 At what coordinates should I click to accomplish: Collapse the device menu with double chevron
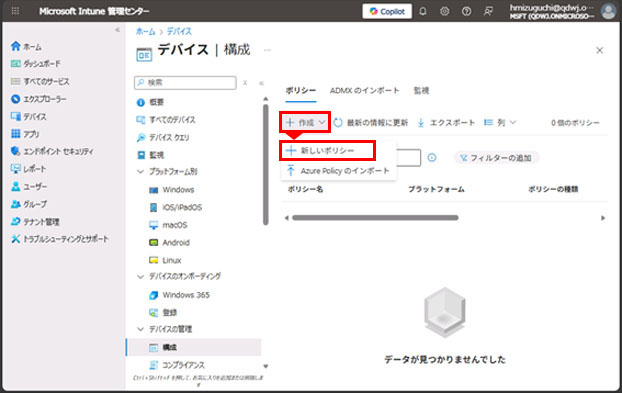(x=261, y=83)
